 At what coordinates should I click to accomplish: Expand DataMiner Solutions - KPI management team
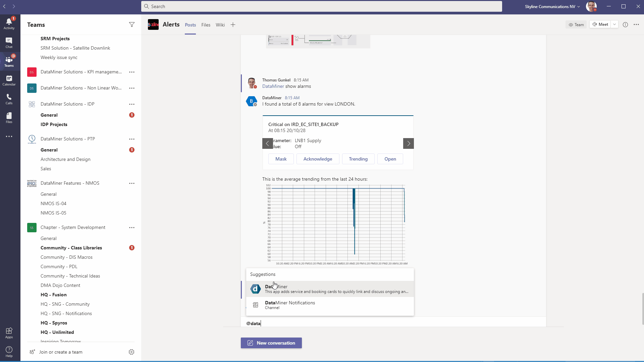[81, 72]
